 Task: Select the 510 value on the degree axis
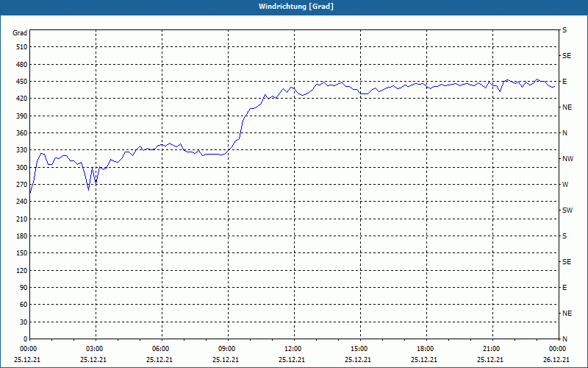coord(22,47)
